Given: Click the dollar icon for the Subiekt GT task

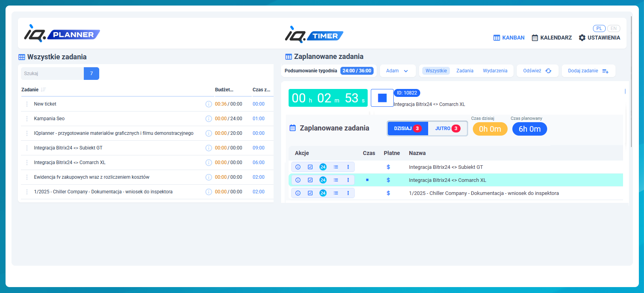Looking at the screenshot, I should (x=388, y=167).
